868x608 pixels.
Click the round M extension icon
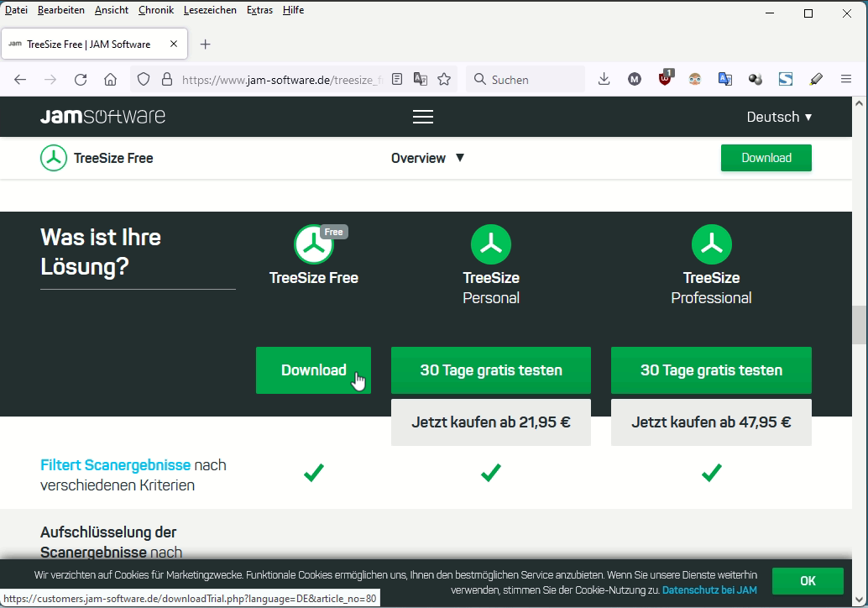click(x=635, y=79)
